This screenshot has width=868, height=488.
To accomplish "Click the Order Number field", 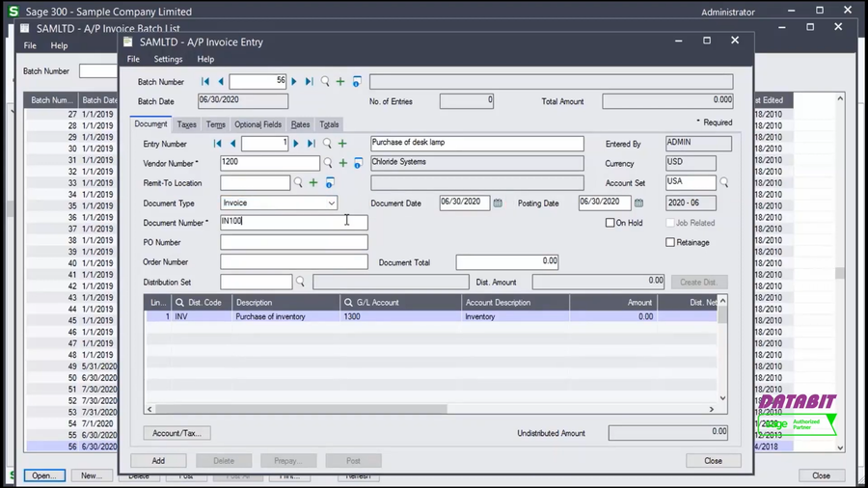I will (293, 261).
